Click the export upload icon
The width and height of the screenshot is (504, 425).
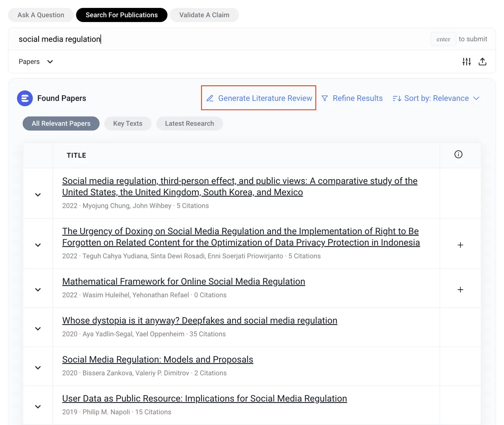(x=482, y=61)
